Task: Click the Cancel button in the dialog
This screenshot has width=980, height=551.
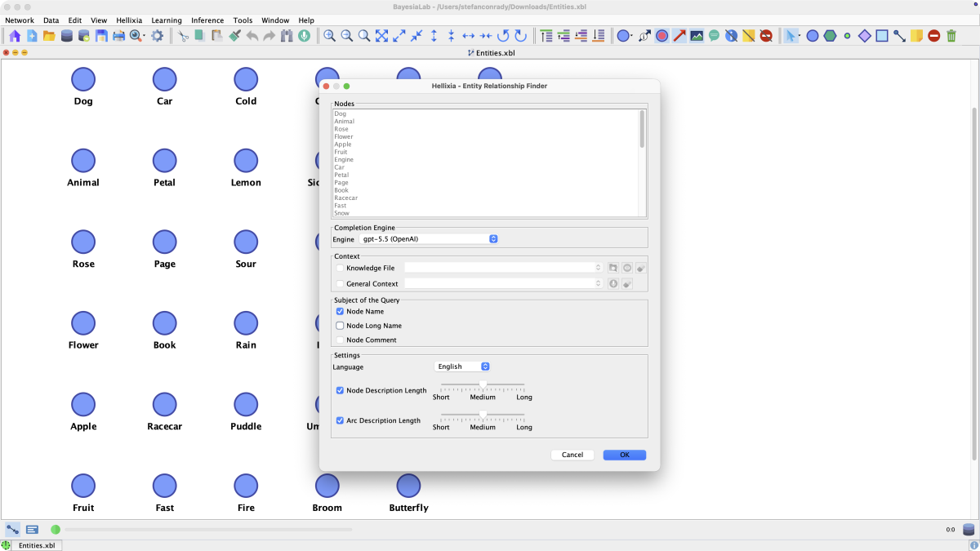Action: [x=572, y=455]
